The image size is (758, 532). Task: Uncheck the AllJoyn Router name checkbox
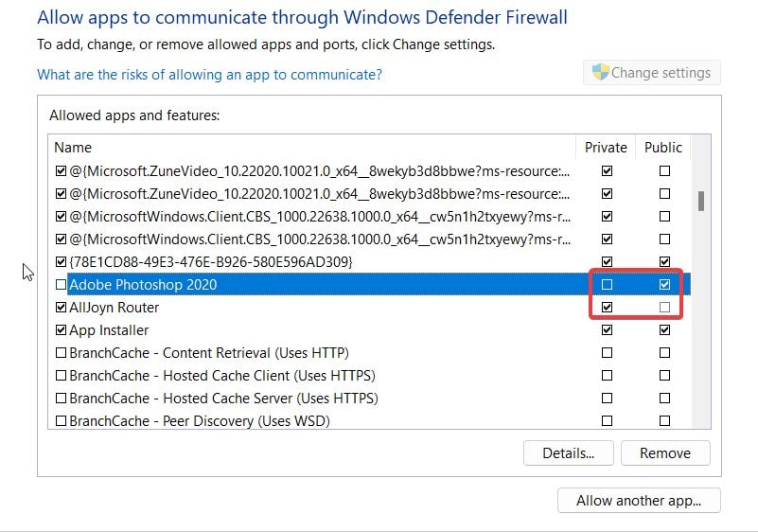pyautogui.click(x=62, y=308)
